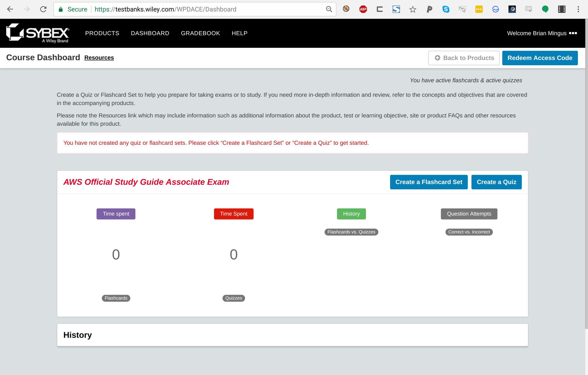Go back using the browser back arrow
The image size is (588, 375).
tap(10, 9)
